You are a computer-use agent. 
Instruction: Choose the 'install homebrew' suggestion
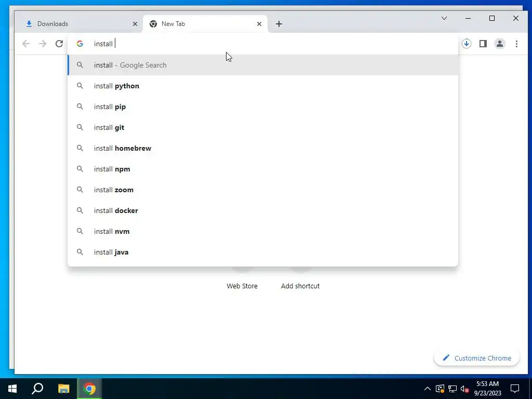(x=263, y=148)
